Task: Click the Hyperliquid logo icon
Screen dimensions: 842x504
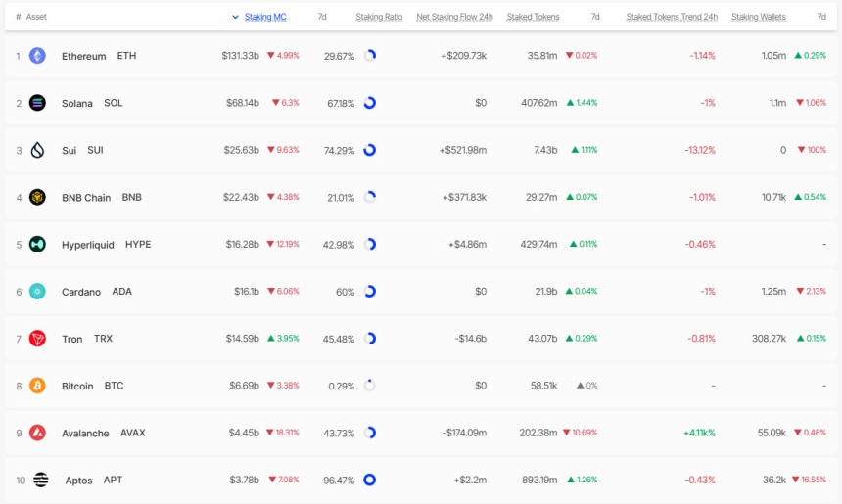Action: [x=37, y=244]
